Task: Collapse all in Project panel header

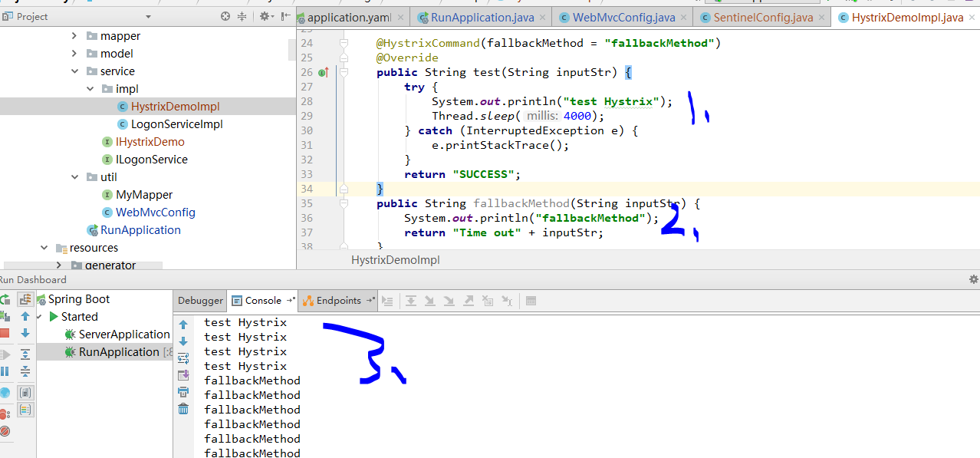Action: 242,16
